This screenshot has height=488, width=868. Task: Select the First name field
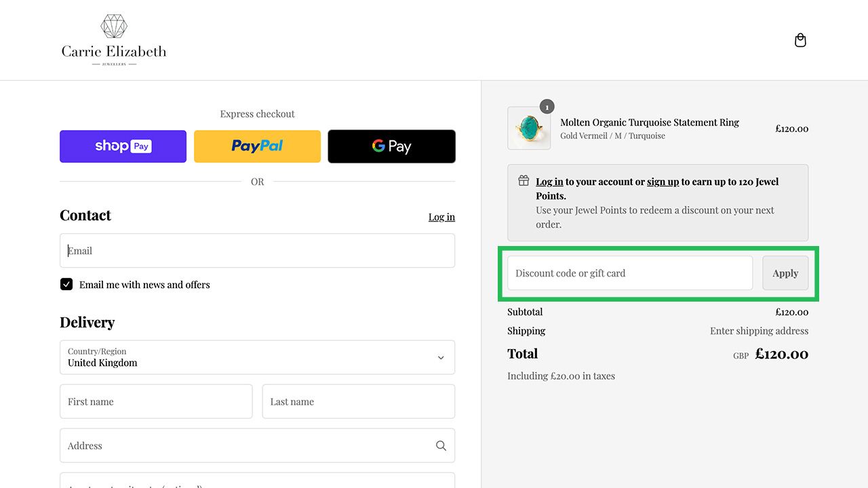(x=156, y=402)
